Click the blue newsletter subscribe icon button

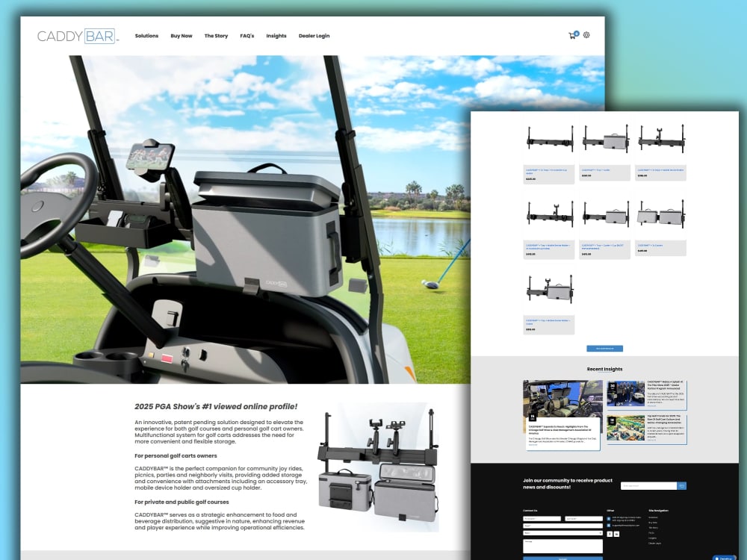(x=682, y=486)
